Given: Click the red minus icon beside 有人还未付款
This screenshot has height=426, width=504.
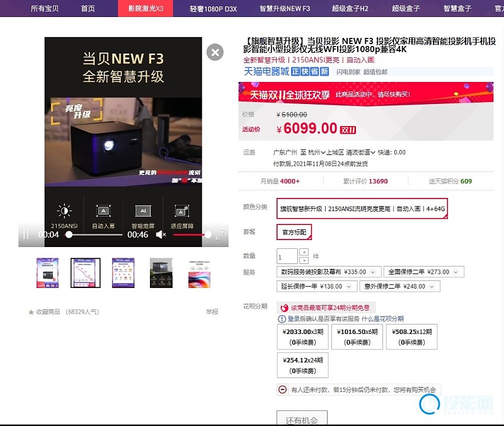Looking at the screenshot, I should (x=282, y=389).
